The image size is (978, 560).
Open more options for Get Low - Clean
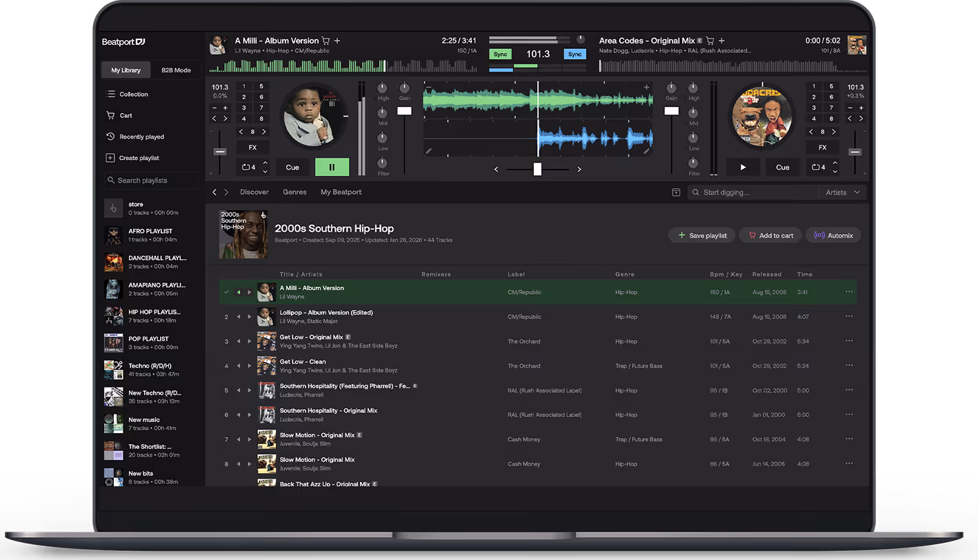click(x=849, y=366)
